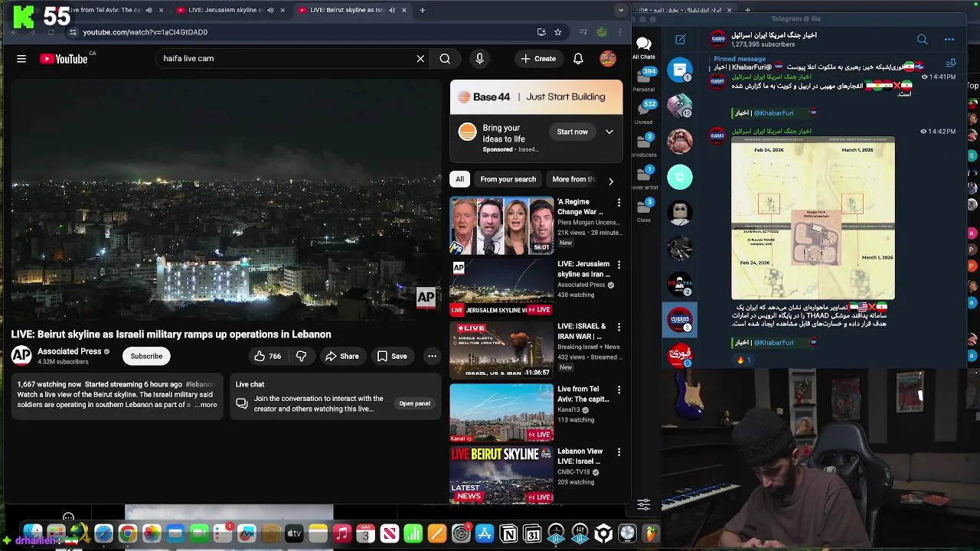Open Telegram All Chats folder

644,47
